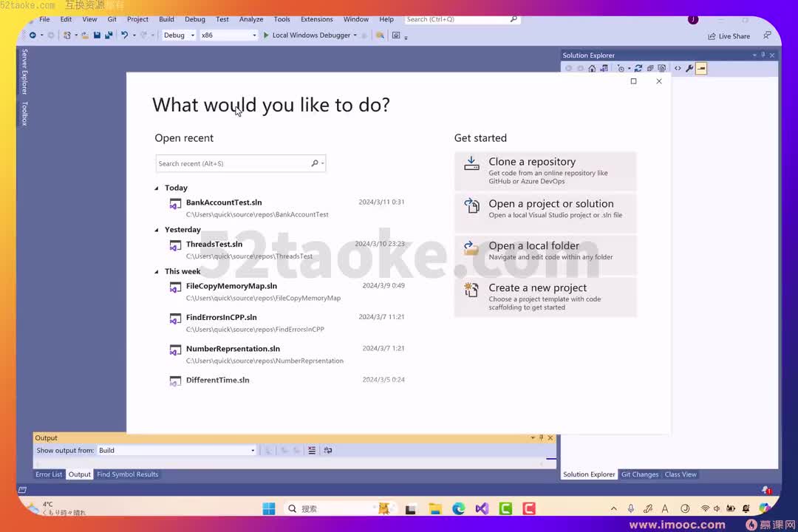Click Clone a repository
The image size is (798, 532).
545,171
